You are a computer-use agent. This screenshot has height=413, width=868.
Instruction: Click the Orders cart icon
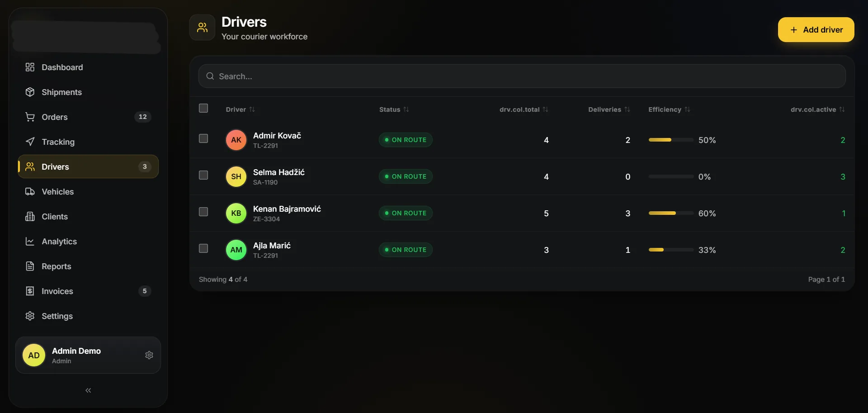[x=30, y=117]
